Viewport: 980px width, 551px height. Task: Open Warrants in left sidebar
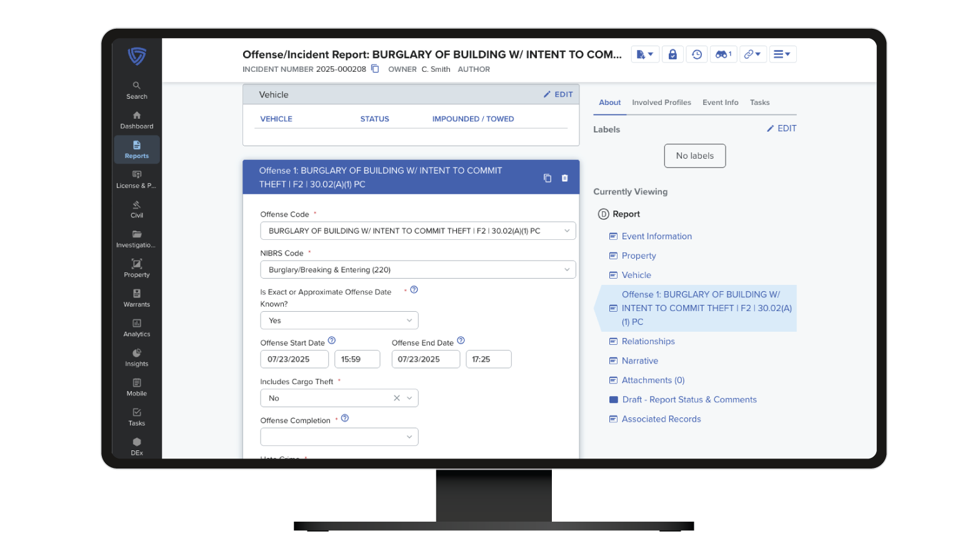point(137,298)
